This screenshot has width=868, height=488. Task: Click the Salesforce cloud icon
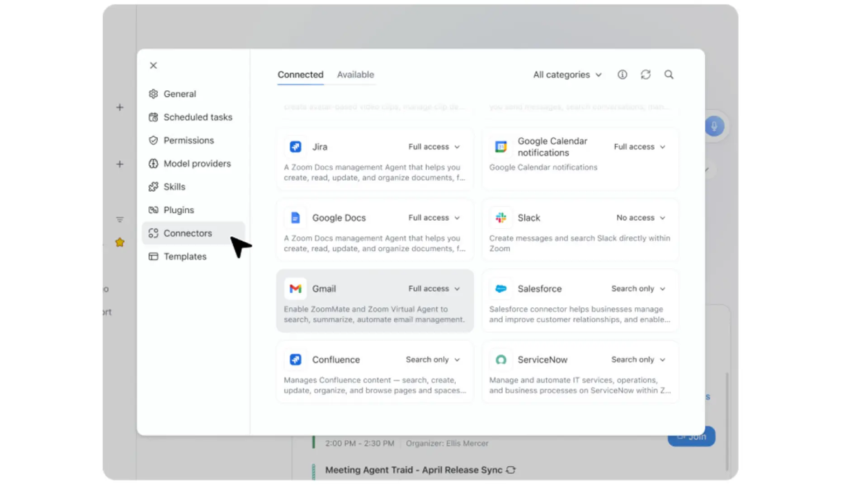click(501, 289)
